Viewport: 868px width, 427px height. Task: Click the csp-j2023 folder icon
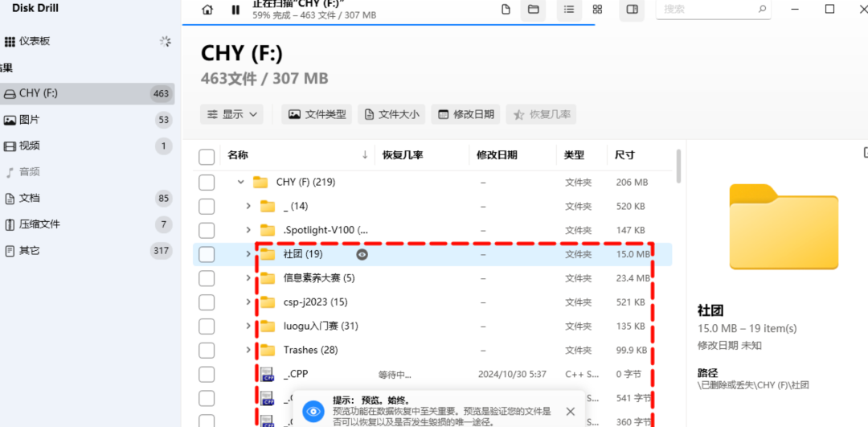268,302
